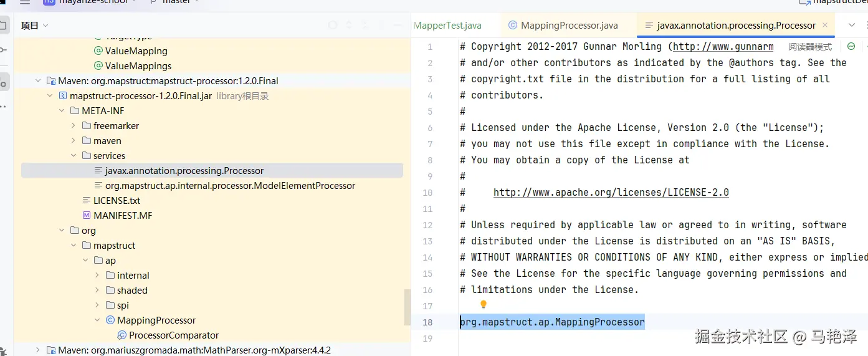Screen dimensions: 868x356
Task: Expand the spi folder
Action: [x=97, y=305]
